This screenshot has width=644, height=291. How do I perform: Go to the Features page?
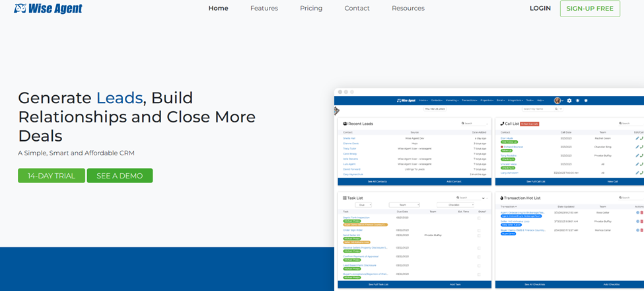click(x=264, y=8)
